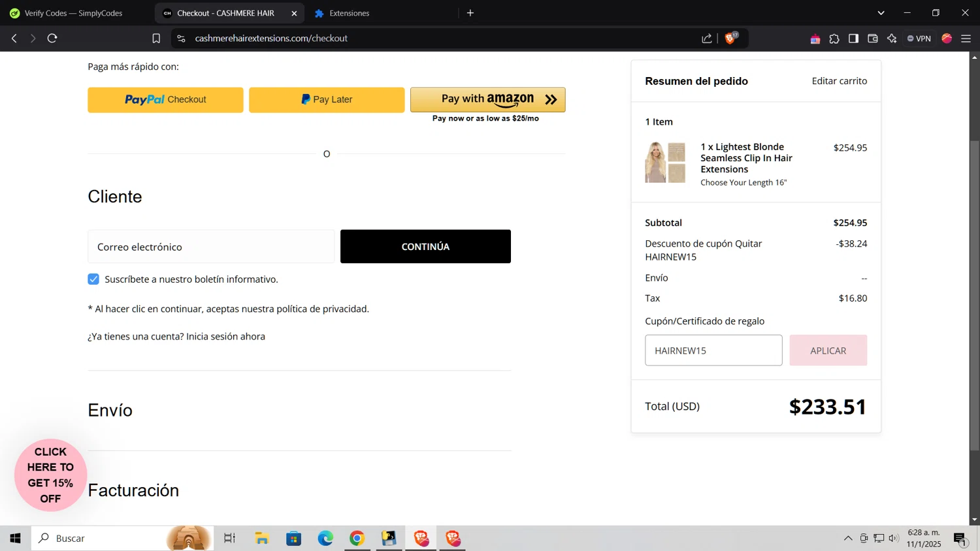980x551 pixels.
Task: Open Leo AI sparkle icon
Action: 892,39
